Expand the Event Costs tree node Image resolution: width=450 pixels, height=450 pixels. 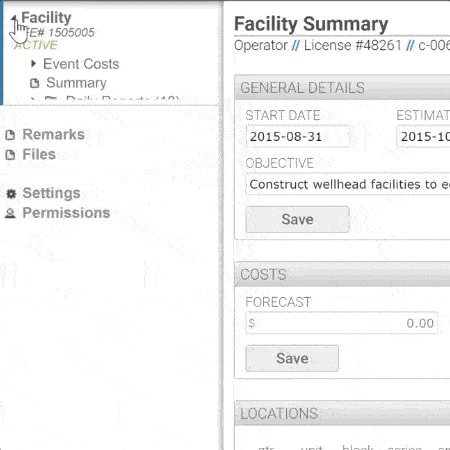[33, 63]
